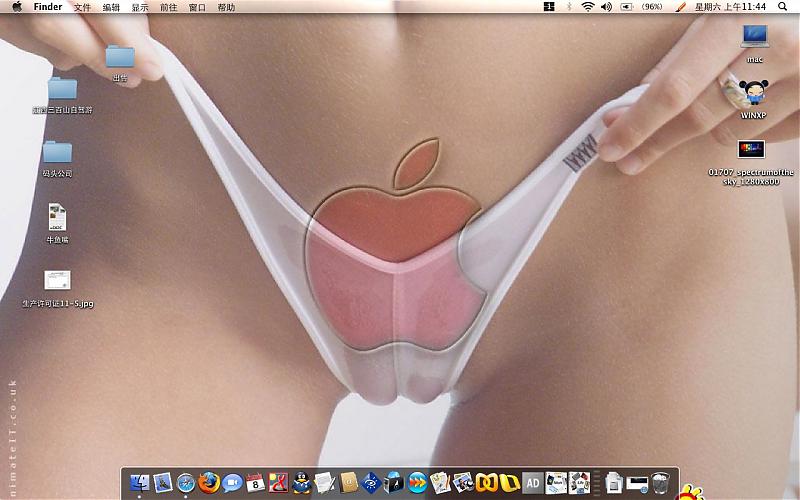Click the battery status icon
800x500 pixels.
[626, 7]
